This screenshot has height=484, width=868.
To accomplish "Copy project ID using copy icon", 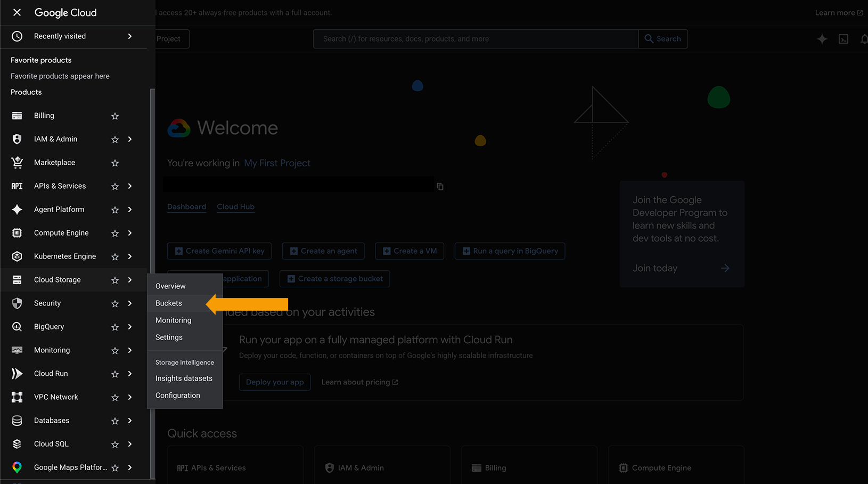I will [440, 187].
